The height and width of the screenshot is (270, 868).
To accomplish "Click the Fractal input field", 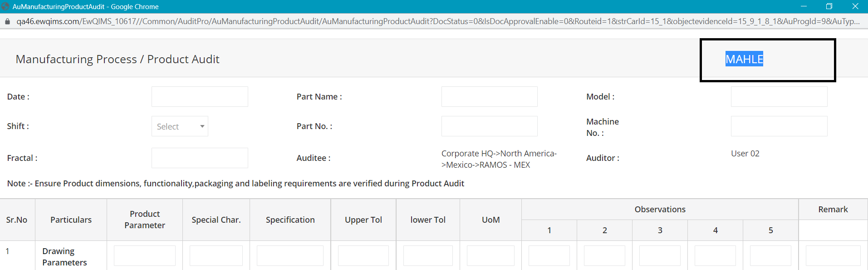I will click(x=200, y=158).
